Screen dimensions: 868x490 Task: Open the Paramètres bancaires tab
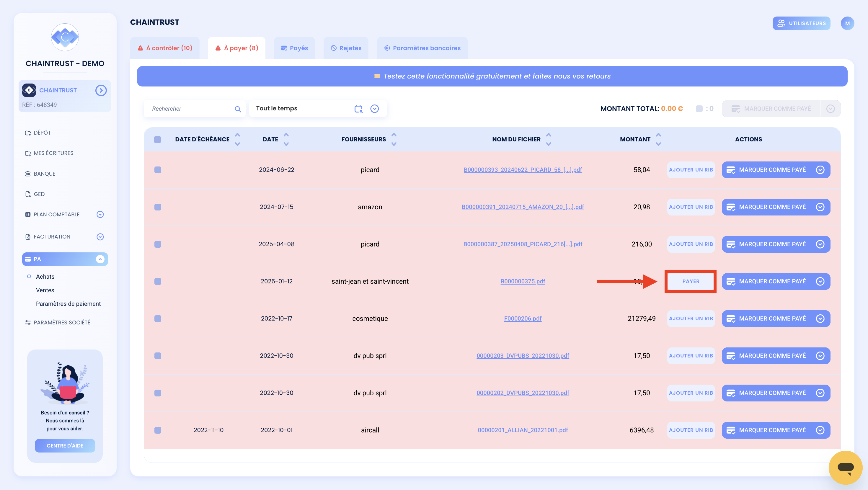[422, 48]
